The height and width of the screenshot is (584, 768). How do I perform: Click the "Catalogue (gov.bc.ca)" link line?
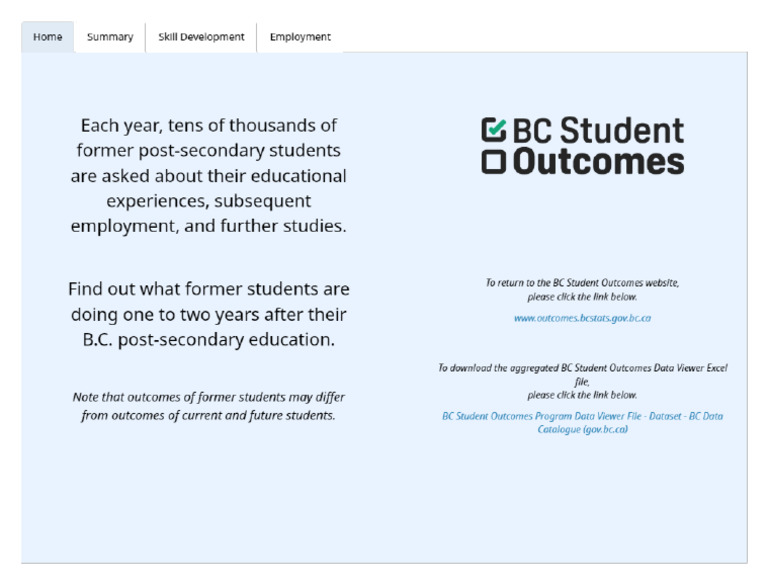tap(582, 429)
